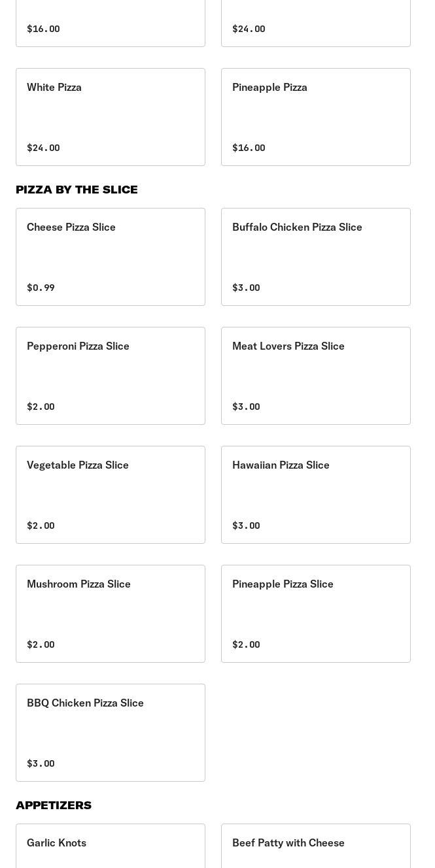This screenshot has width=435, height=868.
Task: Click the $0.99 Cheese Pizza Slice price
Action: (41, 288)
